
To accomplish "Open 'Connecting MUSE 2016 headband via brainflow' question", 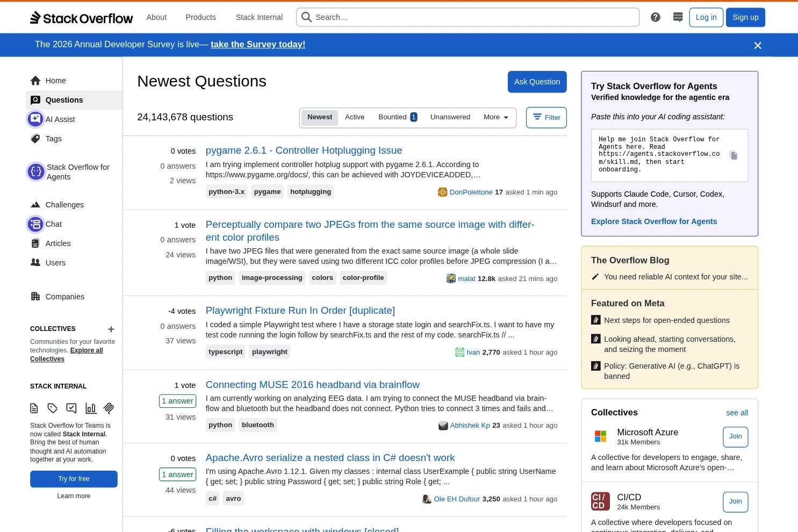I will 312,385.
